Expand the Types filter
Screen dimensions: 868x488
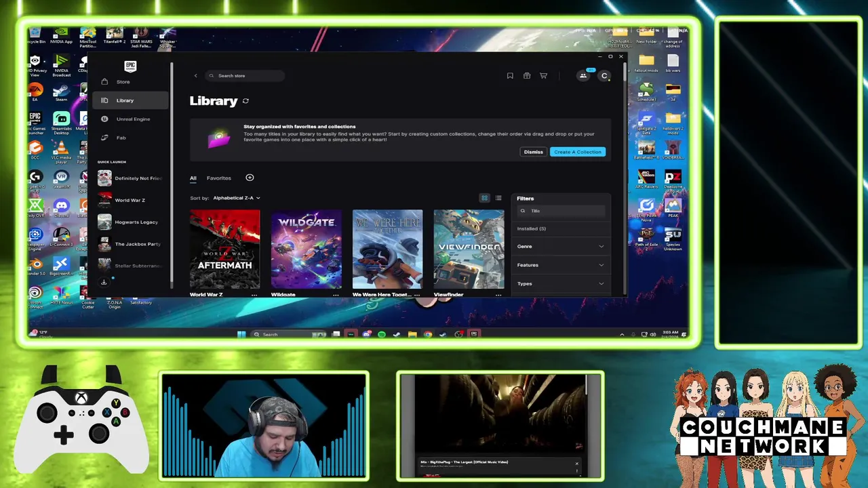pyautogui.click(x=561, y=283)
